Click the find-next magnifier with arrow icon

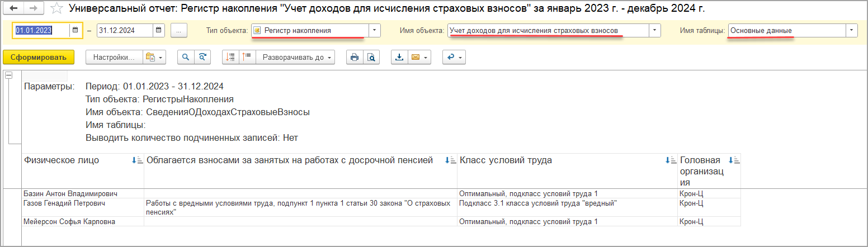204,57
